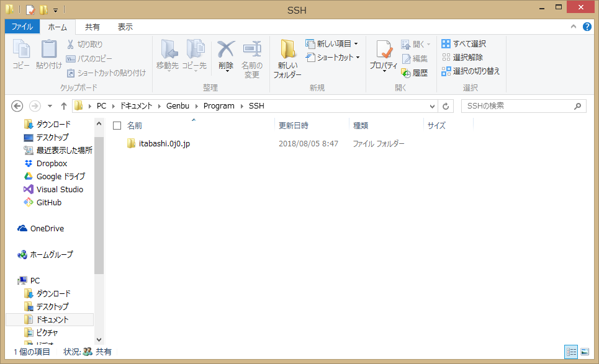
Task: Collapse the ribbon using the chevron
Action: [574, 27]
